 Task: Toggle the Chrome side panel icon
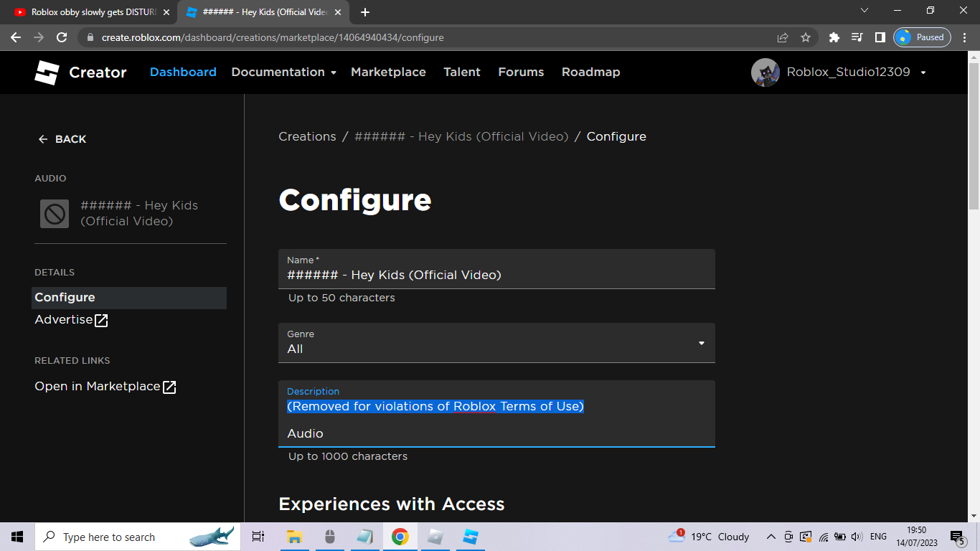880,37
